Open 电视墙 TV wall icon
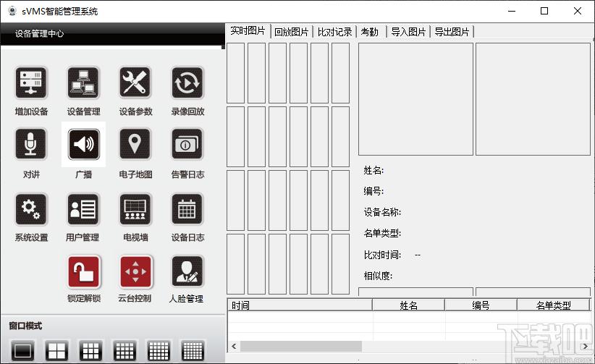Image resolution: width=595 pixels, height=364 pixels. (135, 209)
